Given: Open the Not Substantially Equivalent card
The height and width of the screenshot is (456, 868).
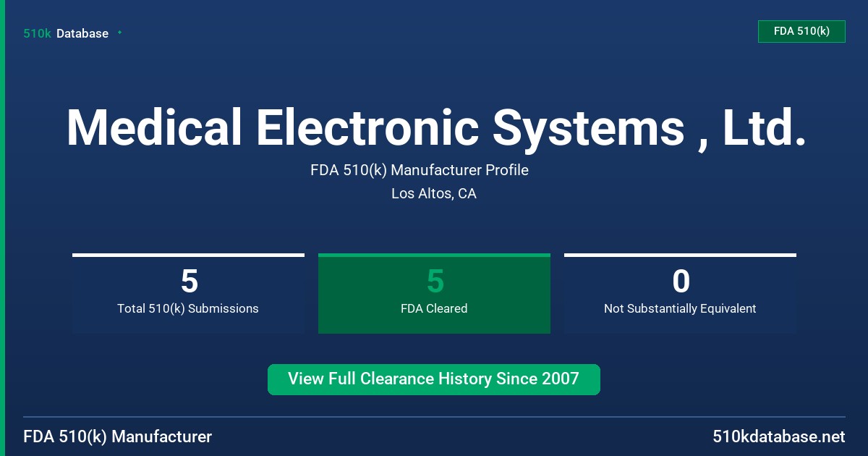Looking at the screenshot, I should click(x=680, y=294).
